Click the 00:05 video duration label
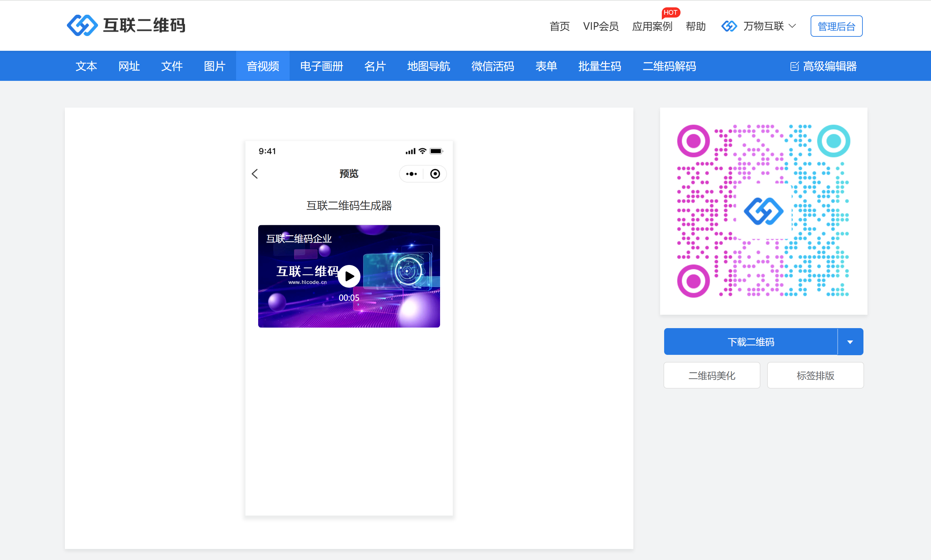The width and height of the screenshot is (931, 560). (349, 298)
